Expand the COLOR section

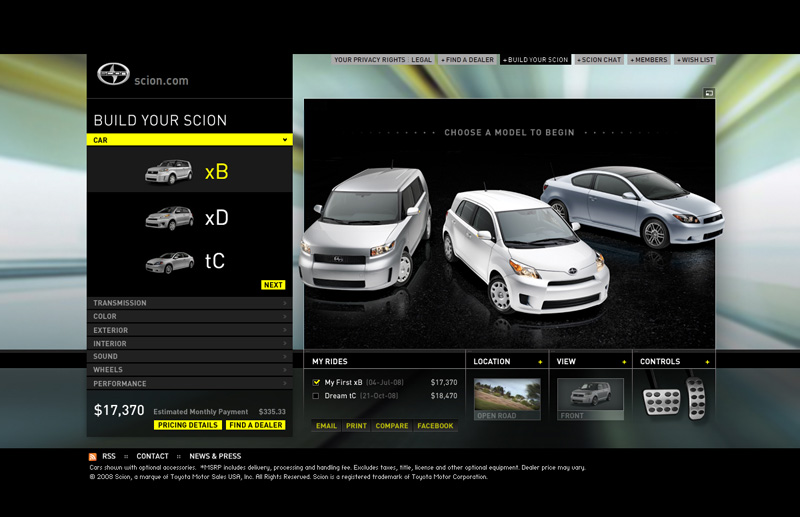click(190, 316)
